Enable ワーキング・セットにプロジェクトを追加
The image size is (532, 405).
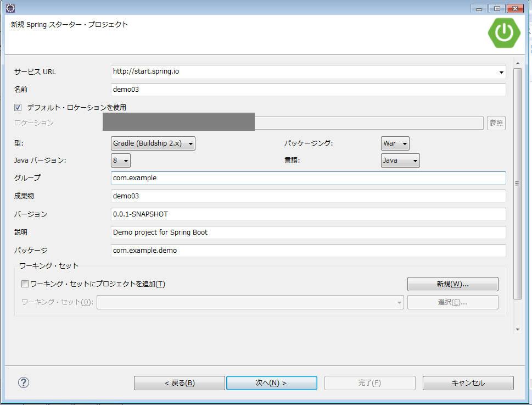click(x=24, y=284)
